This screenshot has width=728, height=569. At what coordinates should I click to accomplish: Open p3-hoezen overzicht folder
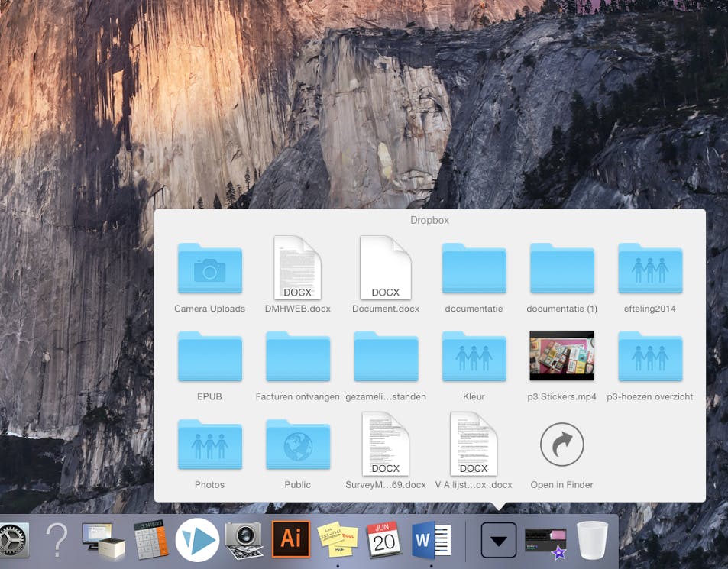(x=650, y=357)
